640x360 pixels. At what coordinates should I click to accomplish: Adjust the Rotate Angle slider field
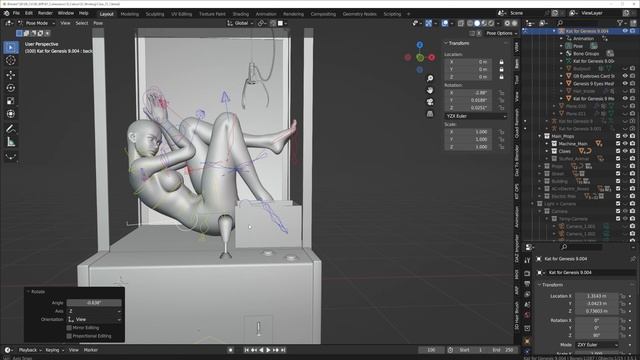pos(94,303)
